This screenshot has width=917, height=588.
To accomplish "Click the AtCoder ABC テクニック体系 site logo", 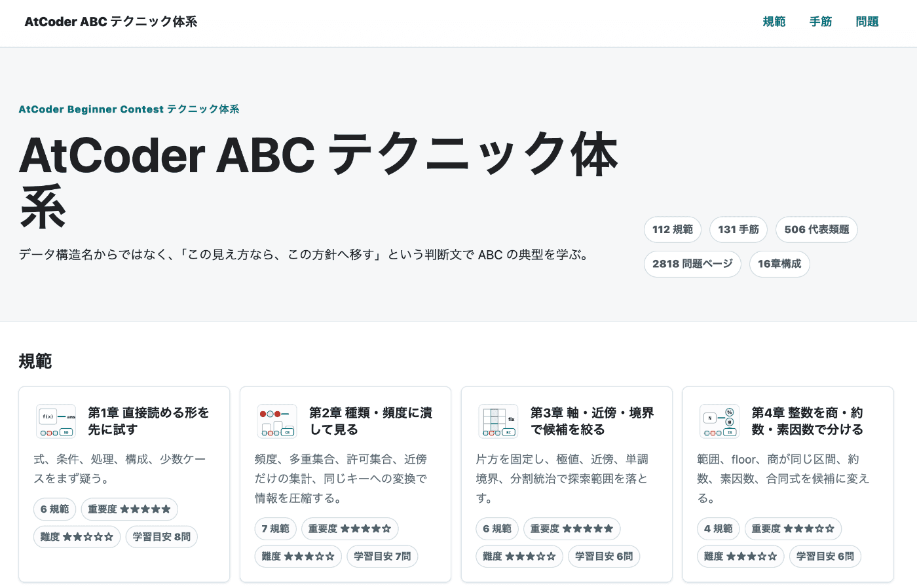I will pos(111,22).
